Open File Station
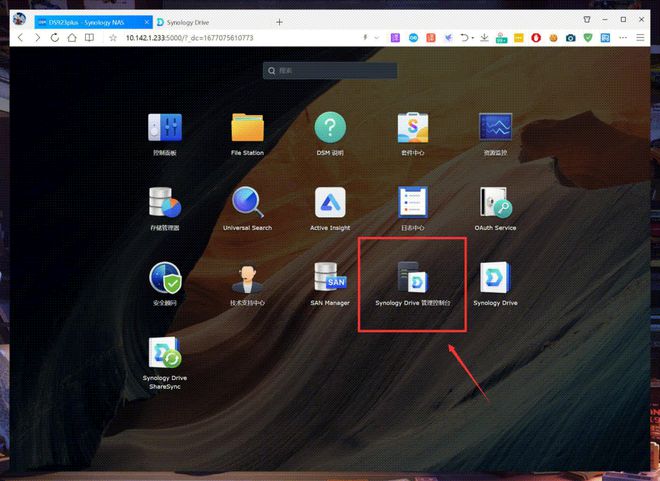This screenshot has height=481, width=660. tap(248, 127)
